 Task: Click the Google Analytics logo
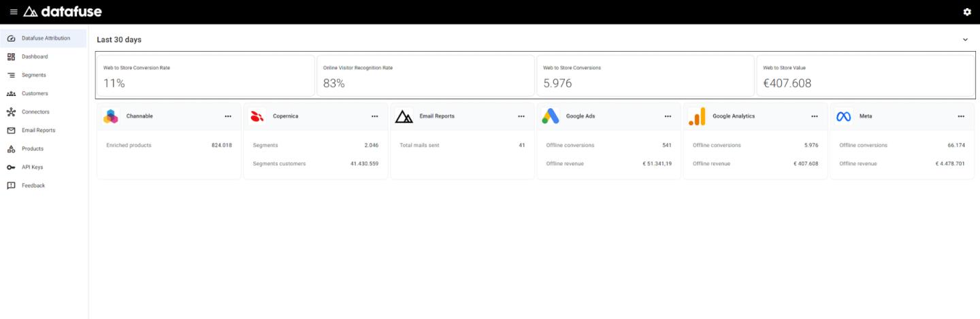[x=697, y=116]
